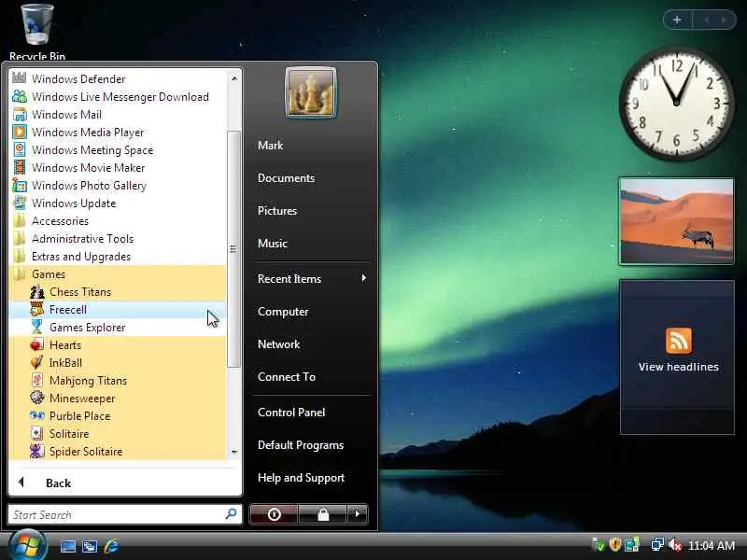Open Help and Support
The width and height of the screenshot is (747, 560).
pos(301,478)
